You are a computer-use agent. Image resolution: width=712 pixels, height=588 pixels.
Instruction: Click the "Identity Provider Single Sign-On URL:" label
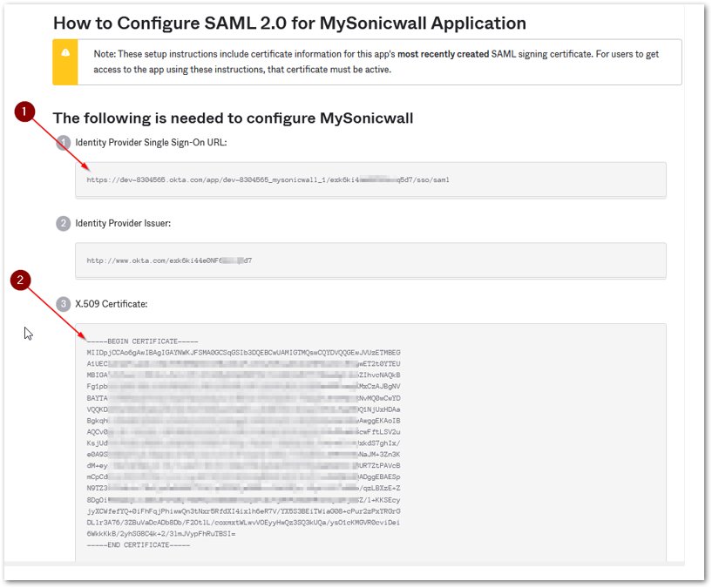point(151,142)
